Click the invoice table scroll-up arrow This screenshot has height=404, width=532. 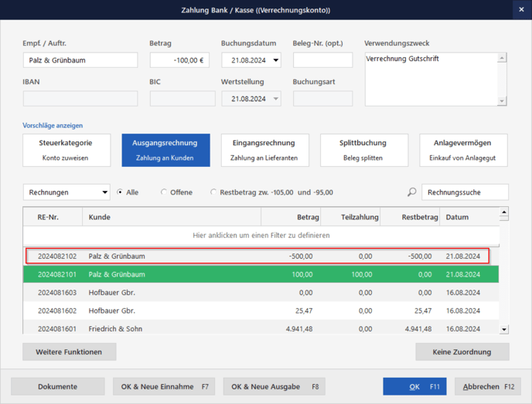click(x=504, y=212)
